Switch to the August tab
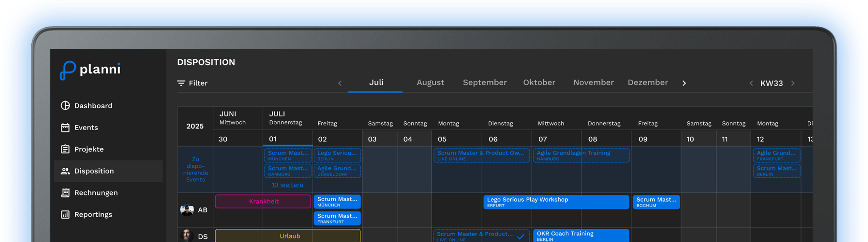 tap(430, 83)
